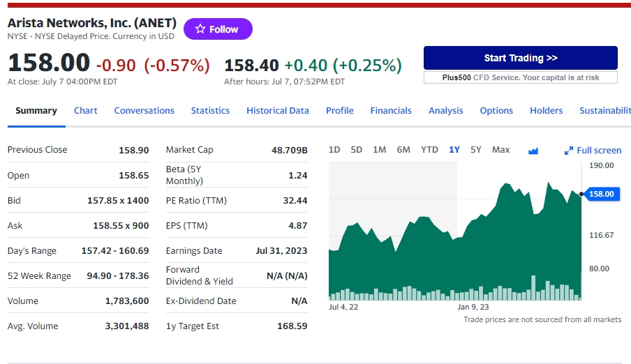Open the Conversations tab
This screenshot has height=364, width=631.
(144, 111)
